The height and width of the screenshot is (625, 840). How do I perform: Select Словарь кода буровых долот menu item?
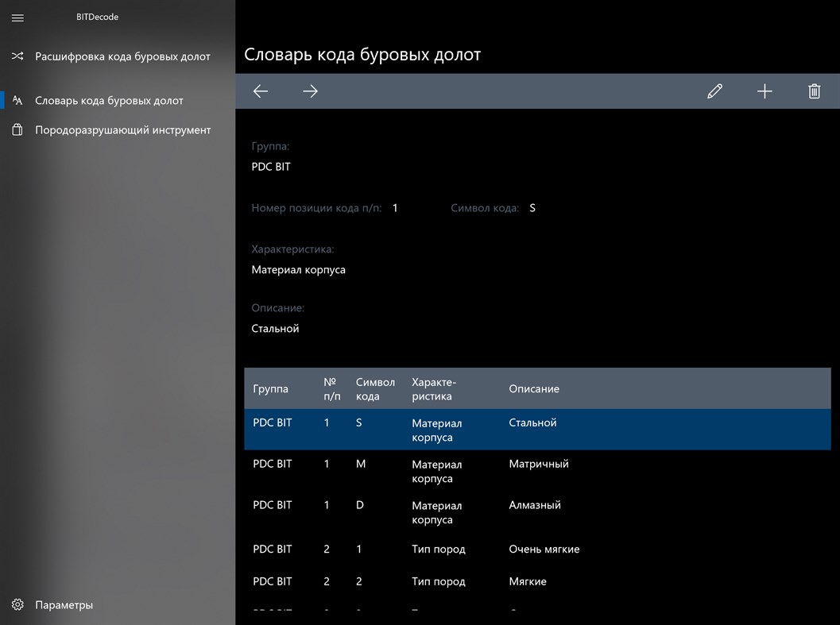pyautogui.click(x=109, y=101)
